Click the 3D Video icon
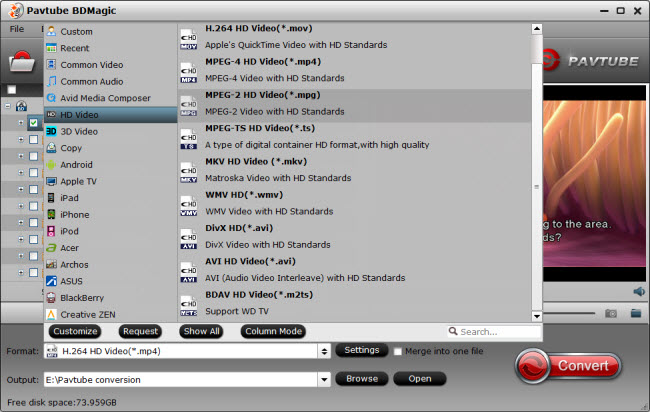 pyautogui.click(x=51, y=131)
